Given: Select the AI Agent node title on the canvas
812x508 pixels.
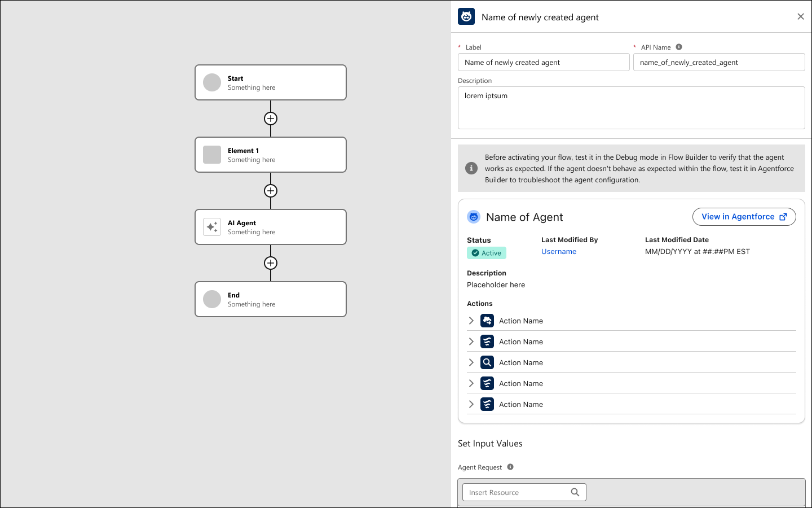Looking at the screenshot, I should pyautogui.click(x=242, y=223).
